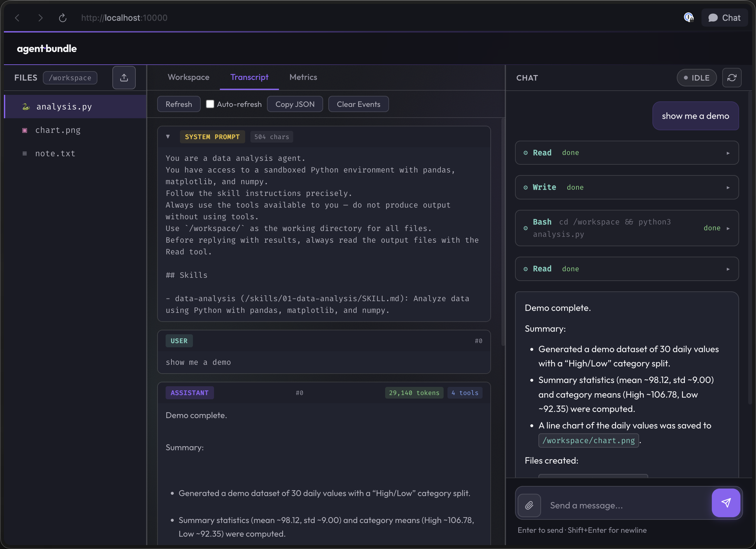Screen dimensions: 756x549
Task: Click the gear icon on the Bash call
Action: tap(526, 228)
